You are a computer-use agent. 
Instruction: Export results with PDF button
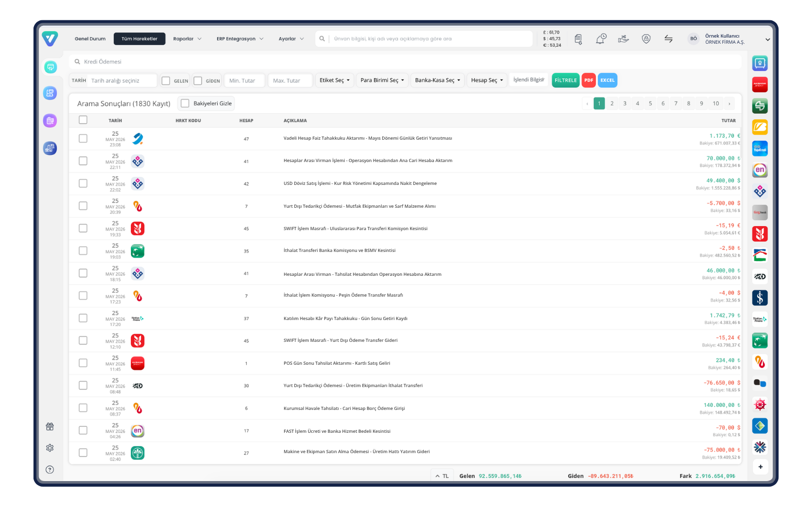[x=589, y=80]
